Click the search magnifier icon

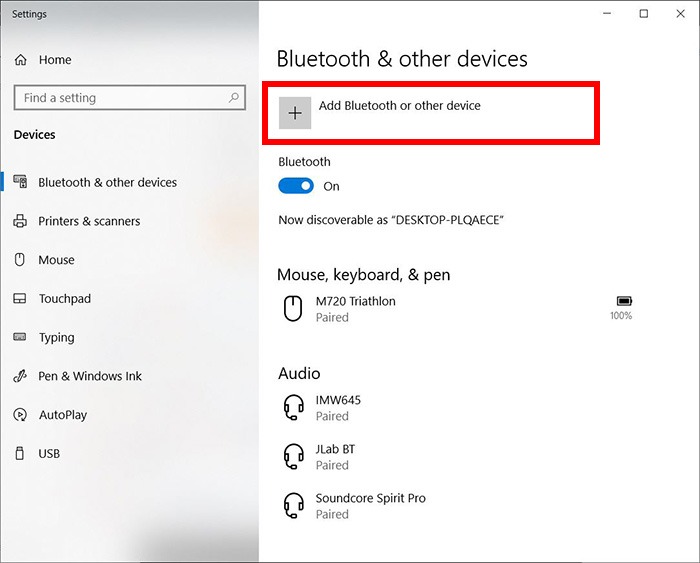tap(233, 97)
